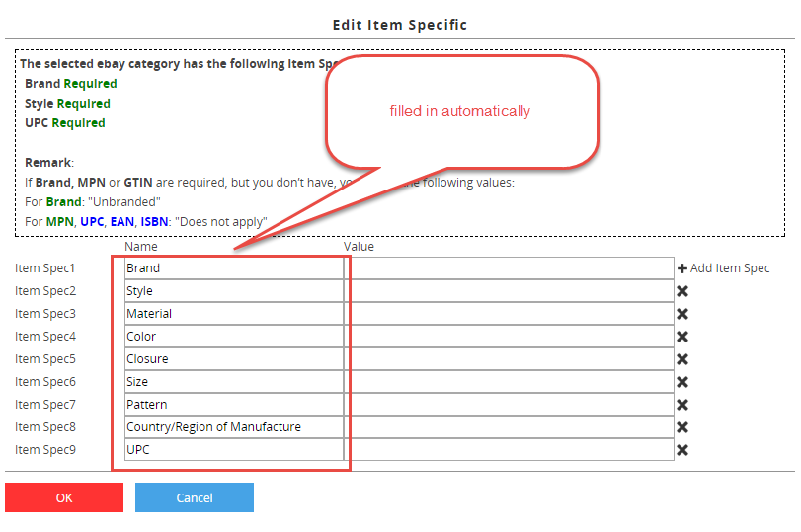Viewport: 801px width, 532px height.
Task: Select the Material value field
Action: tap(509, 314)
